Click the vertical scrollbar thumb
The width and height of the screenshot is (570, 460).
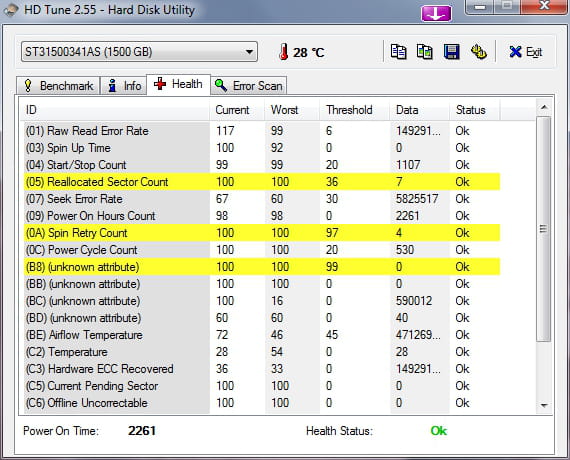pos(544,229)
